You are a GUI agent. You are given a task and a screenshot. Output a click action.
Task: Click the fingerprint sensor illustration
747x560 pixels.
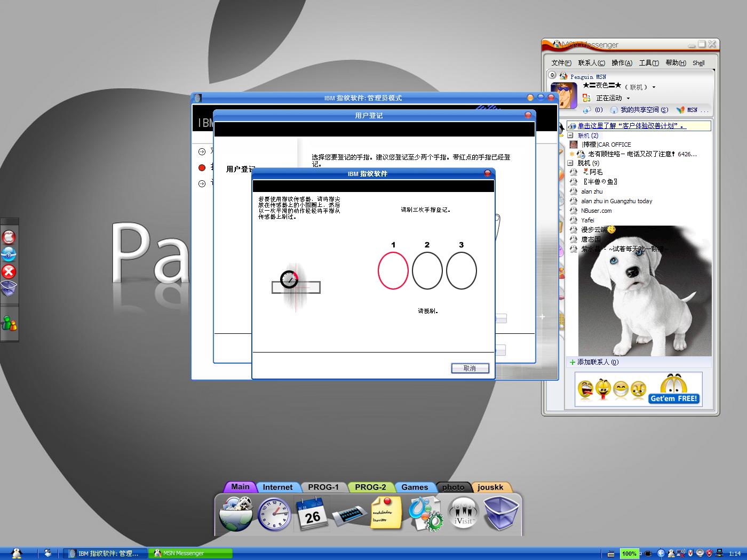point(296,287)
